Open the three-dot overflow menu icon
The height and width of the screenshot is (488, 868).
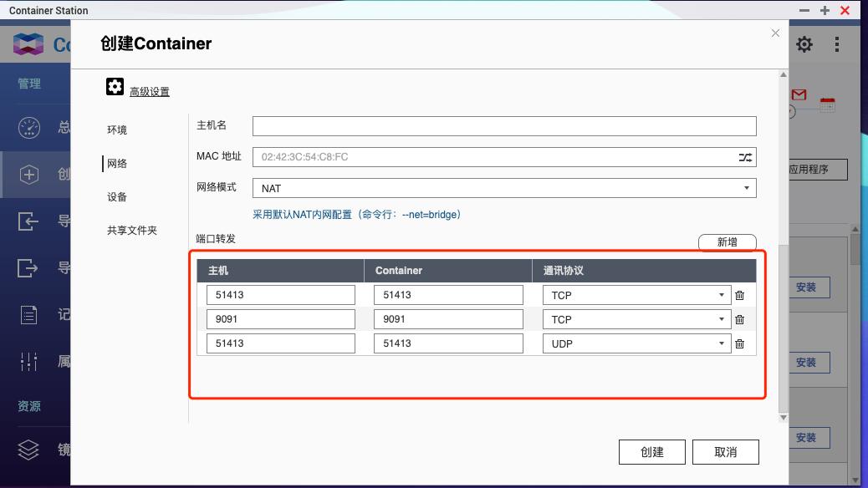coord(836,43)
